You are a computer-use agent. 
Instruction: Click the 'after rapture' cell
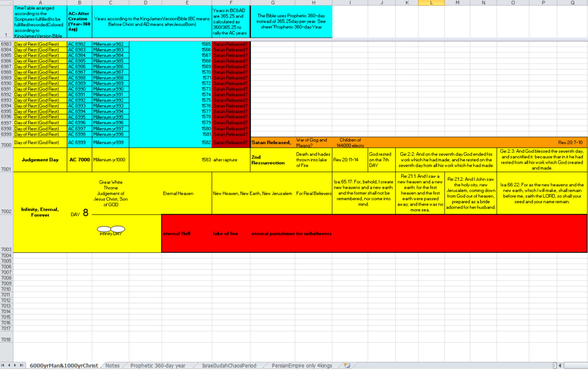click(x=231, y=160)
